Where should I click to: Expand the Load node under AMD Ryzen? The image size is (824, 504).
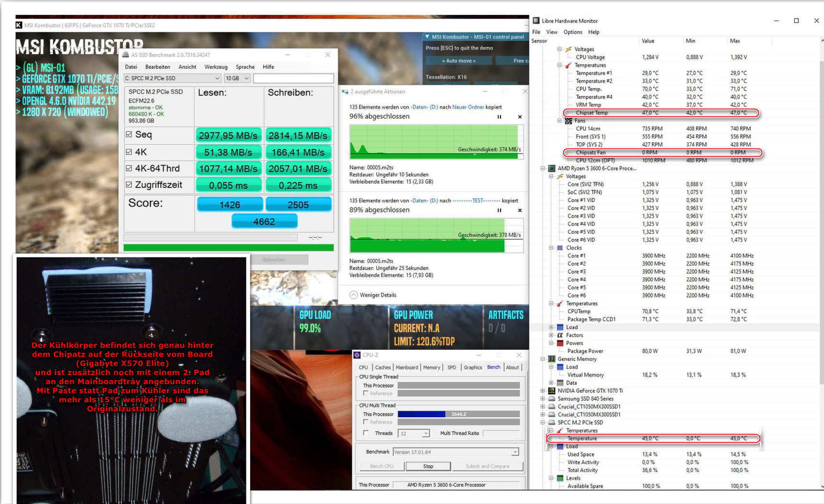coord(551,327)
